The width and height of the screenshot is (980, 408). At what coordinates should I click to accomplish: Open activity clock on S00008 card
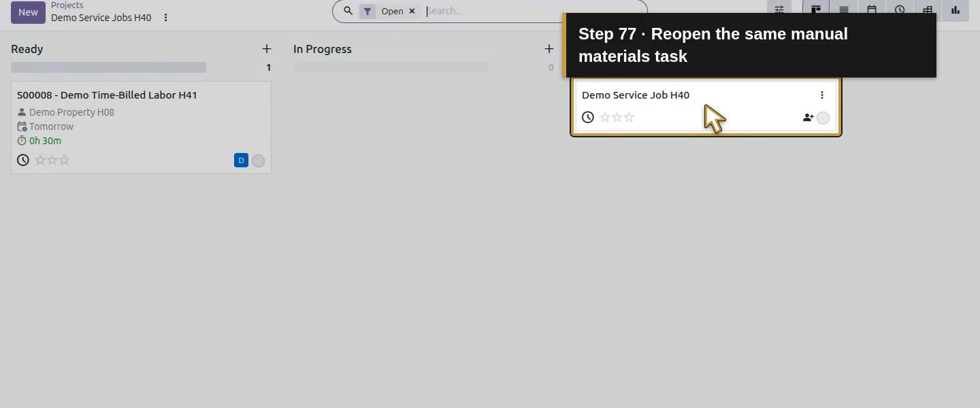point(23,160)
